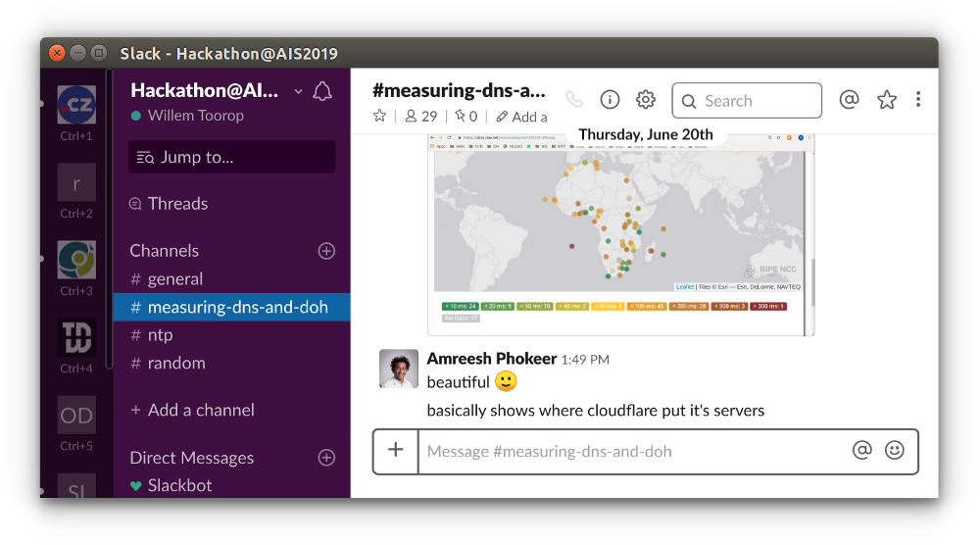The height and width of the screenshot is (545, 980).
Task: Click the cloudflare servers message text
Action: [596, 411]
